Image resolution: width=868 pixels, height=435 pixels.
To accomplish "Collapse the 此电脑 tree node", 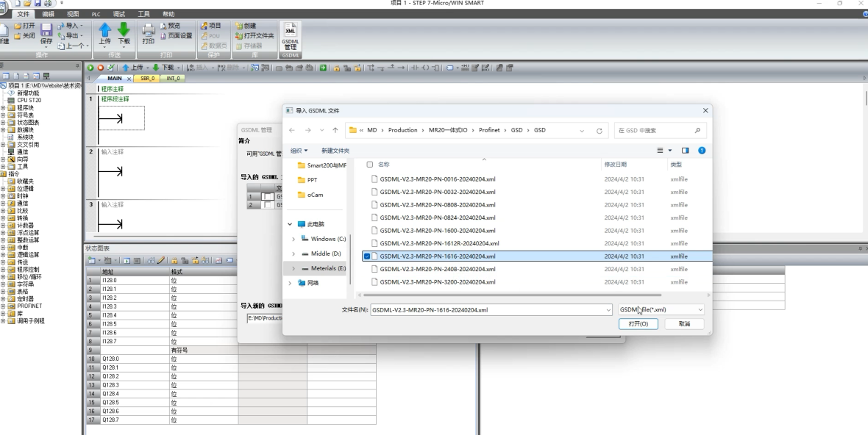I will click(290, 224).
